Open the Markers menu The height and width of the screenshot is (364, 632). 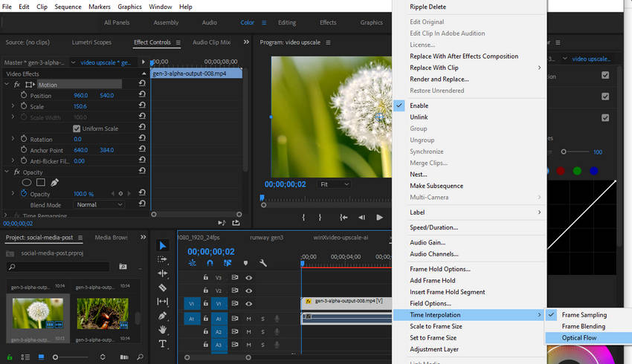tap(100, 7)
